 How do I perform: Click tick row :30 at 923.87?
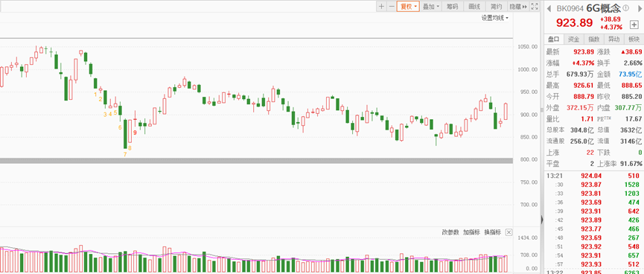594,185
